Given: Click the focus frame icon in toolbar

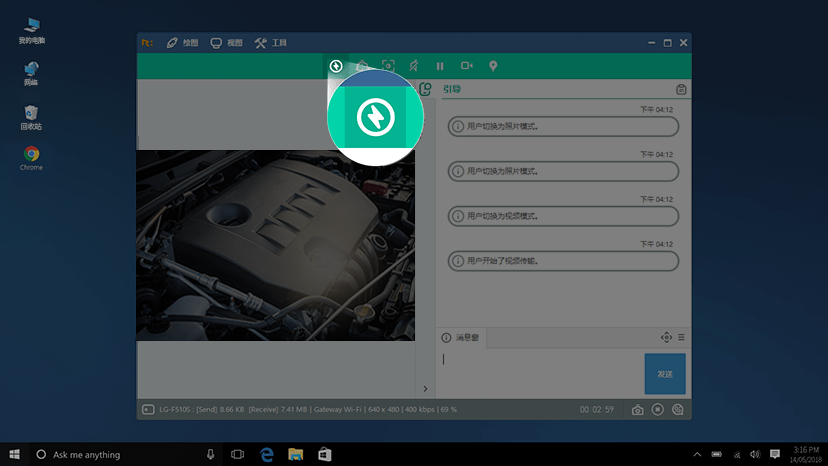Looking at the screenshot, I should tap(388, 66).
